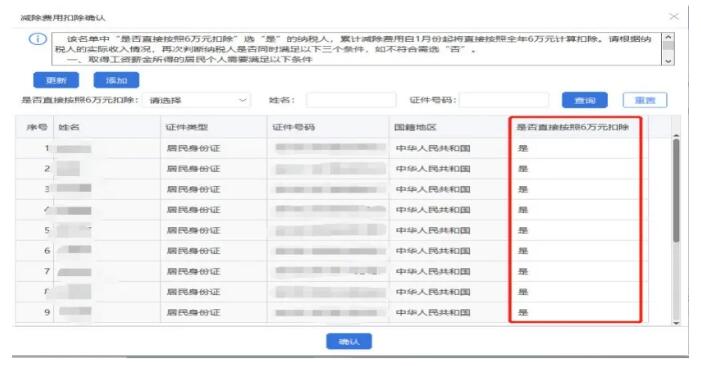This screenshot has width=701, height=366.
Task: Click the notice text box up scroll arrow
Action: 668,38
